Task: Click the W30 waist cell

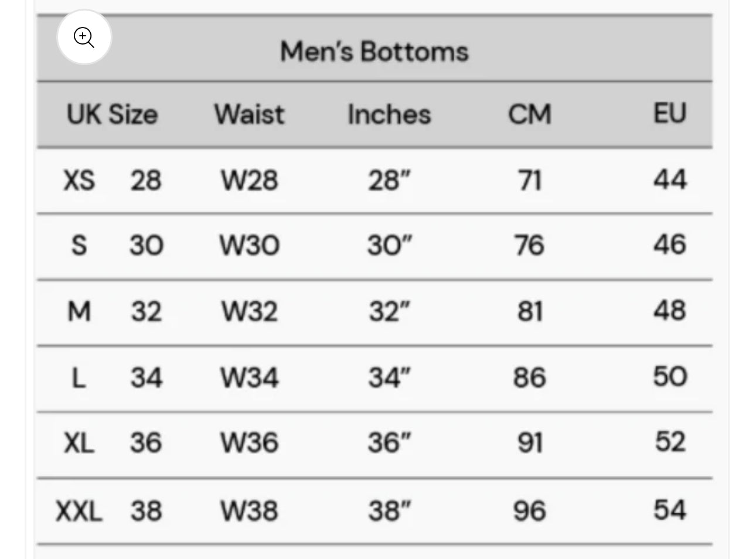Action: pyautogui.click(x=249, y=246)
